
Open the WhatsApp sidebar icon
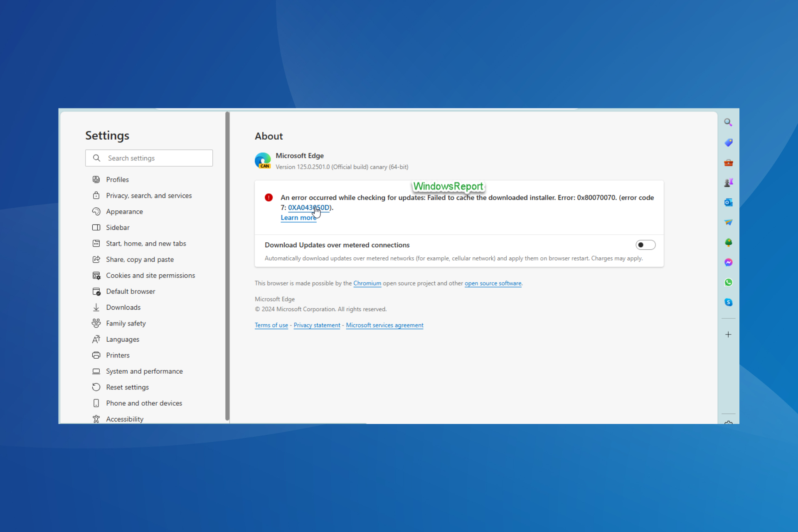(x=728, y=282)
